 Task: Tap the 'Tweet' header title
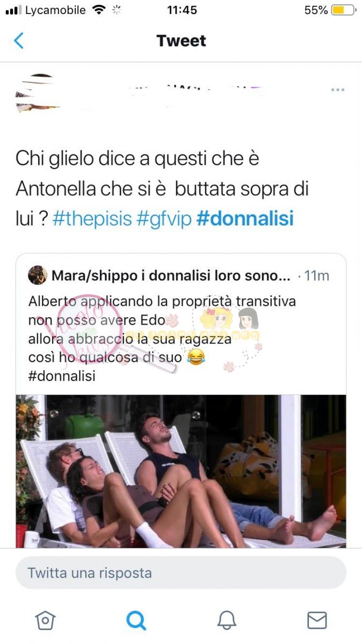coord(181,41)
